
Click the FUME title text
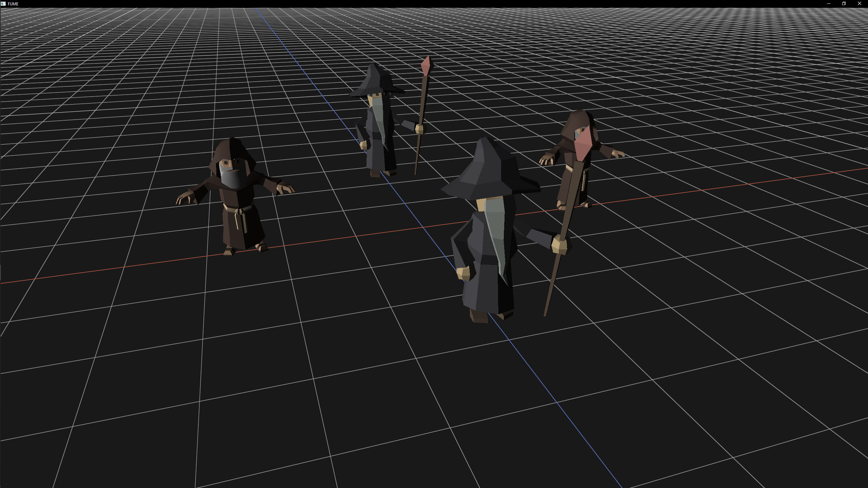[13, 4]
